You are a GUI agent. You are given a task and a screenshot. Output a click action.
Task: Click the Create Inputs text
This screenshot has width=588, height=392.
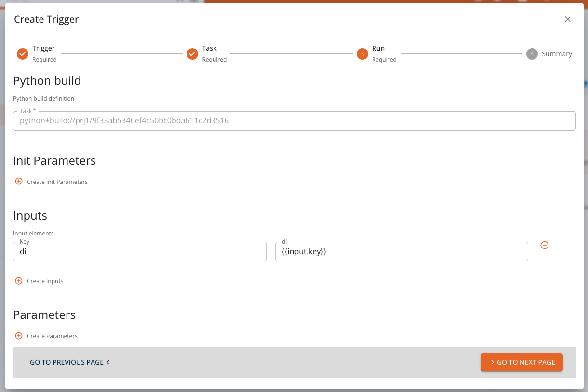[45, 281]
